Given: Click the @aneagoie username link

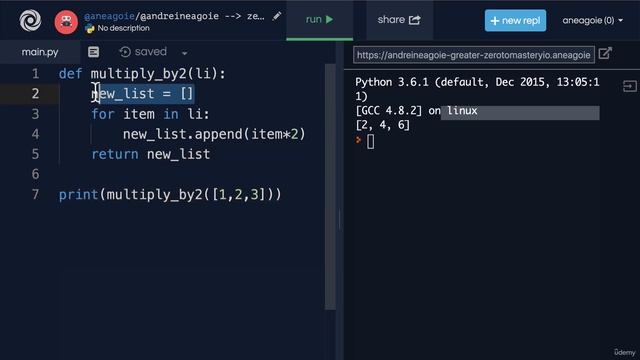Looking at the screenshot, I should tap(109, 16).
